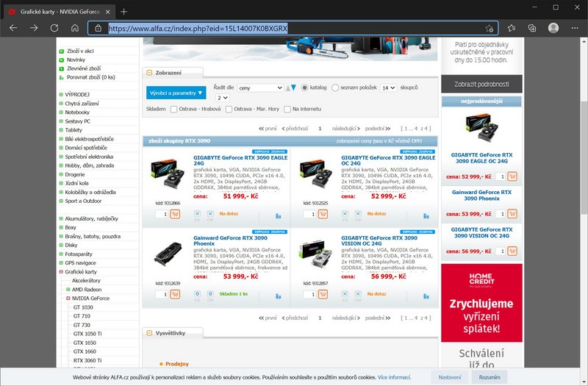Expand the AMD Radeon tree node

point(68,290)
